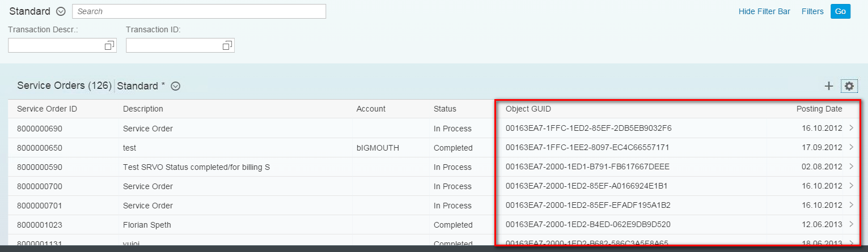Focus the Transaction ID input field
This screenshot has width=868, height=252.
[173, 45]
